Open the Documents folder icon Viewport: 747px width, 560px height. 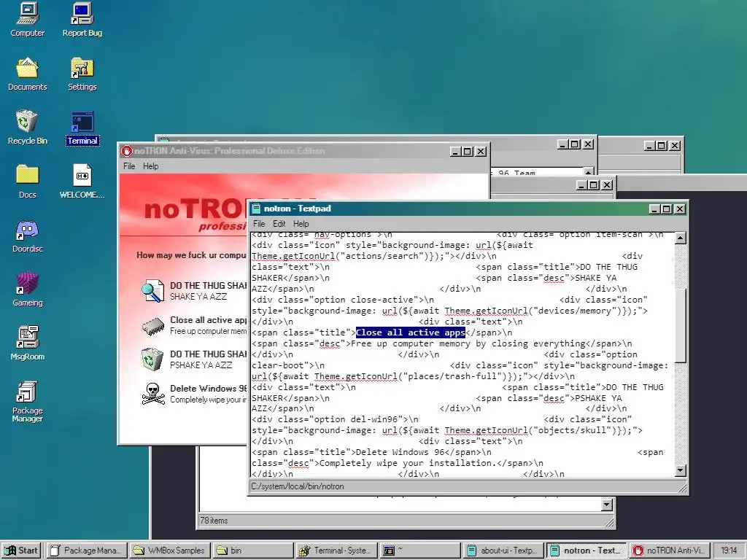click(x=27, y=74)
